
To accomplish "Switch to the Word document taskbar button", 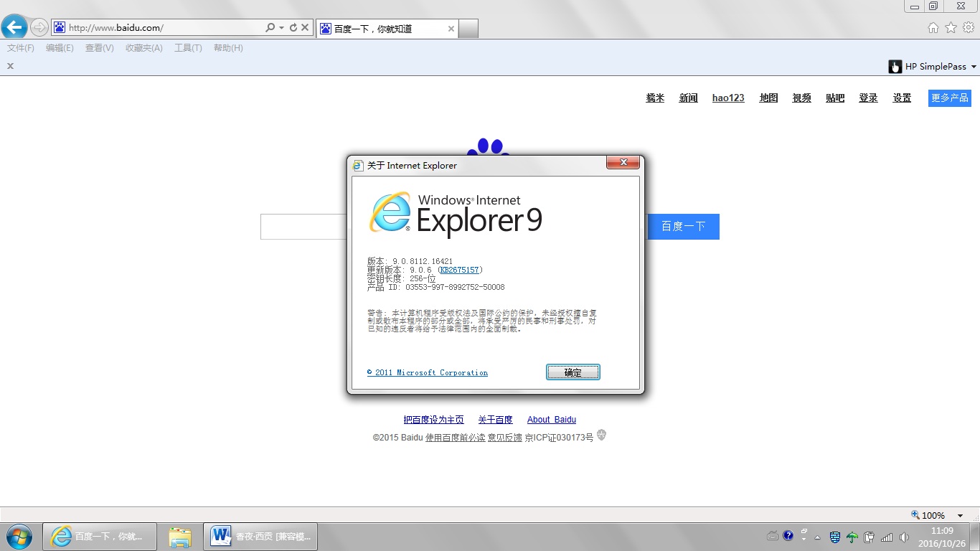I will click(260, 537).
